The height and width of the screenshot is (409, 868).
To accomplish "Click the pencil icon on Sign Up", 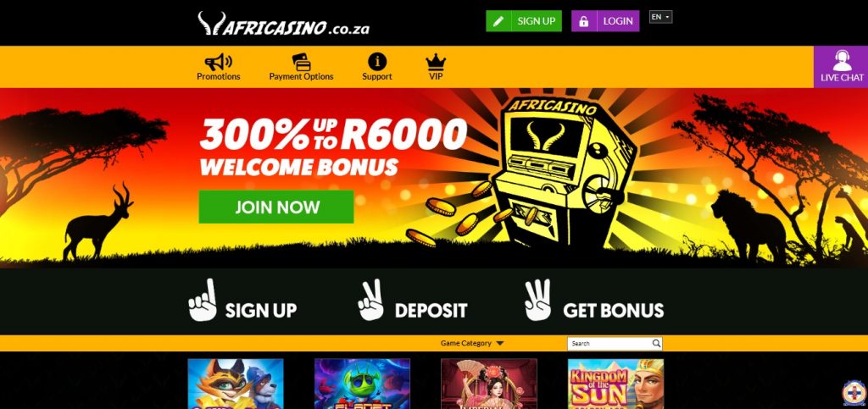I will 498,21.
